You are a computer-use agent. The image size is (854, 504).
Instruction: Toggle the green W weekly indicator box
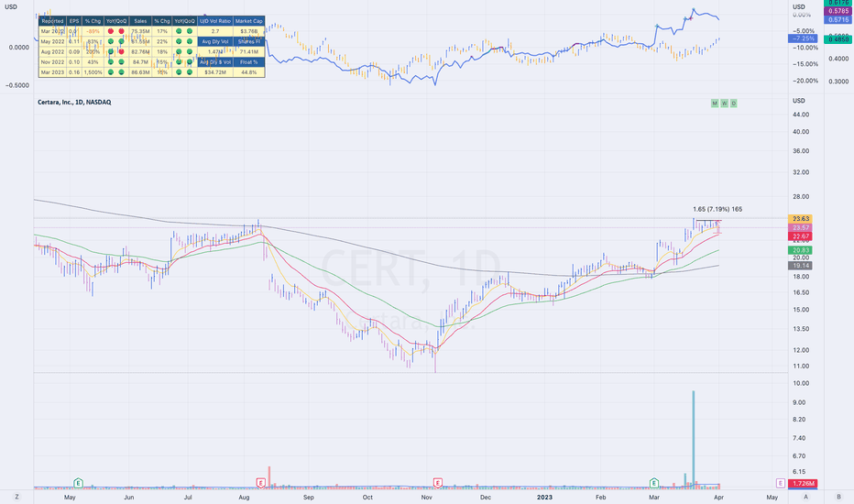tap(724, 104)
